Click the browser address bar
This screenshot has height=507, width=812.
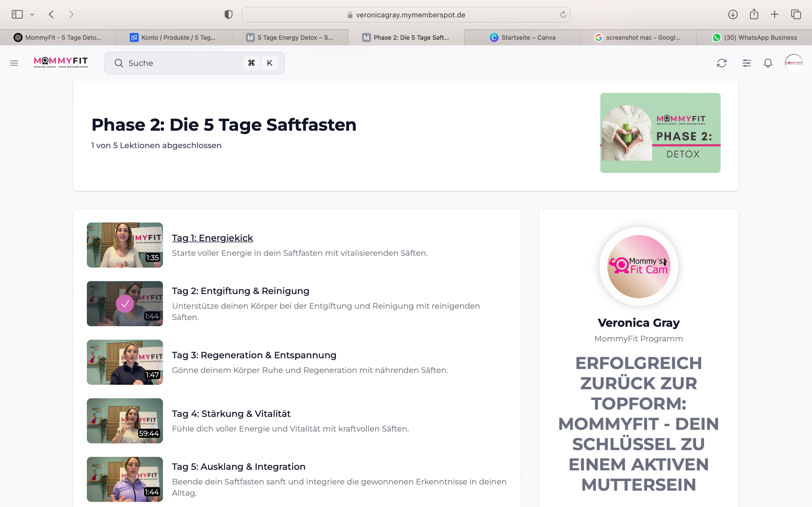(406, 14)
